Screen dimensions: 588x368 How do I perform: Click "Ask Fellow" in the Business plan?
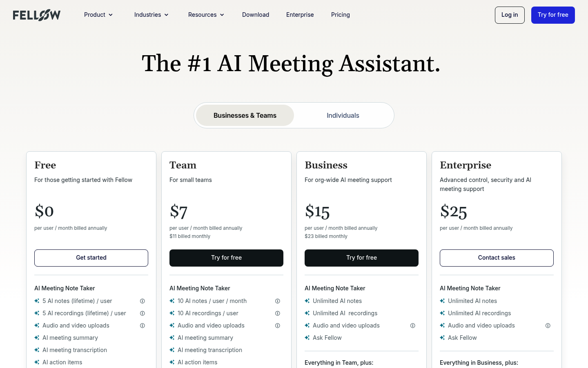point(327,338)
